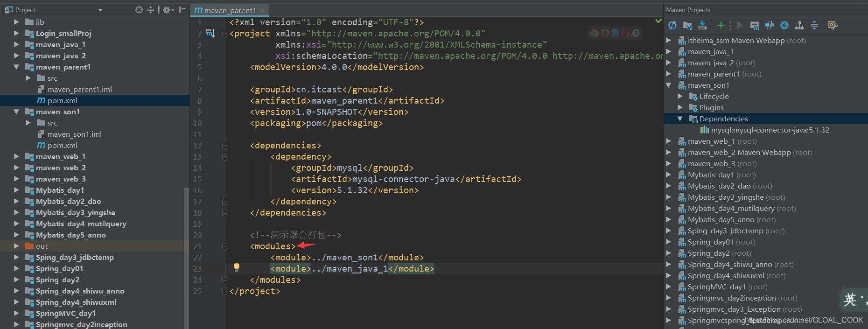Click Scroll from Source crosshair icon
868x329 pixels.
click(139, 10)
